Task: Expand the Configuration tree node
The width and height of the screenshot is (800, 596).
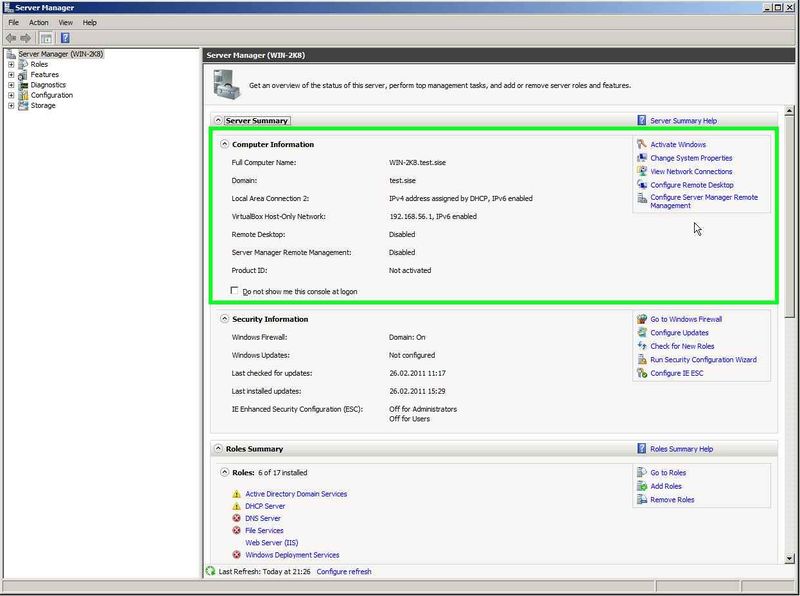Action: coord(11,95)
